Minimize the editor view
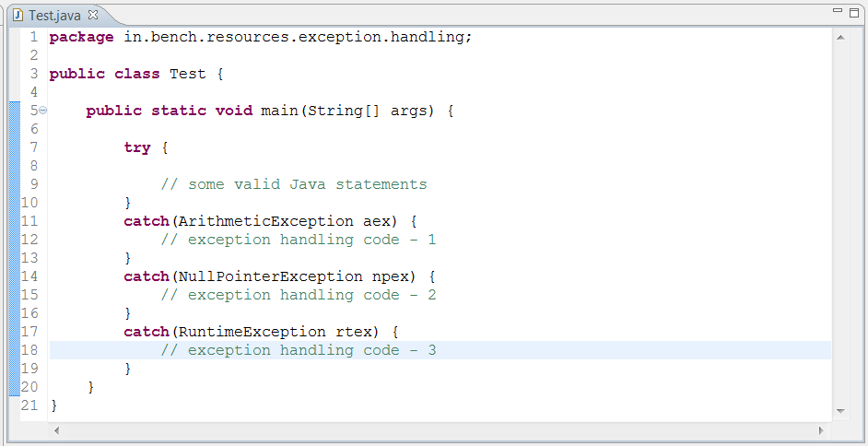 [x=838, y=10]
